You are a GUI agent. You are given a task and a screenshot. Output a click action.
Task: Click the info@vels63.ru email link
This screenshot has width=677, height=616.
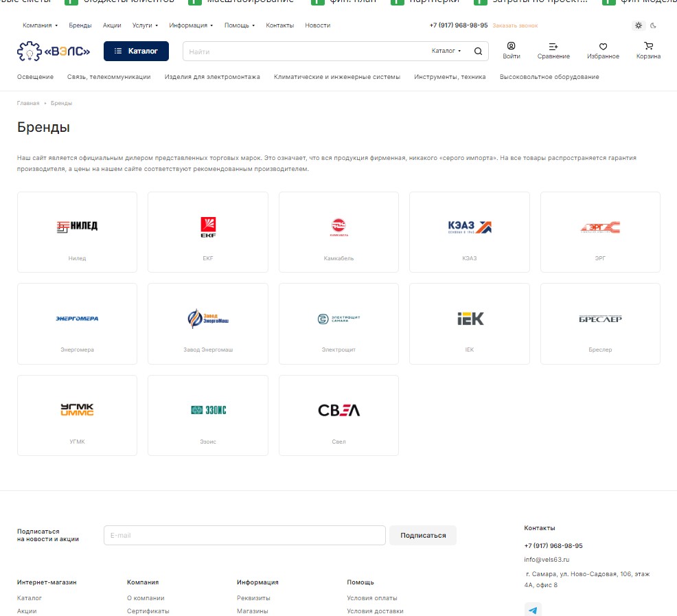[547, 560]
